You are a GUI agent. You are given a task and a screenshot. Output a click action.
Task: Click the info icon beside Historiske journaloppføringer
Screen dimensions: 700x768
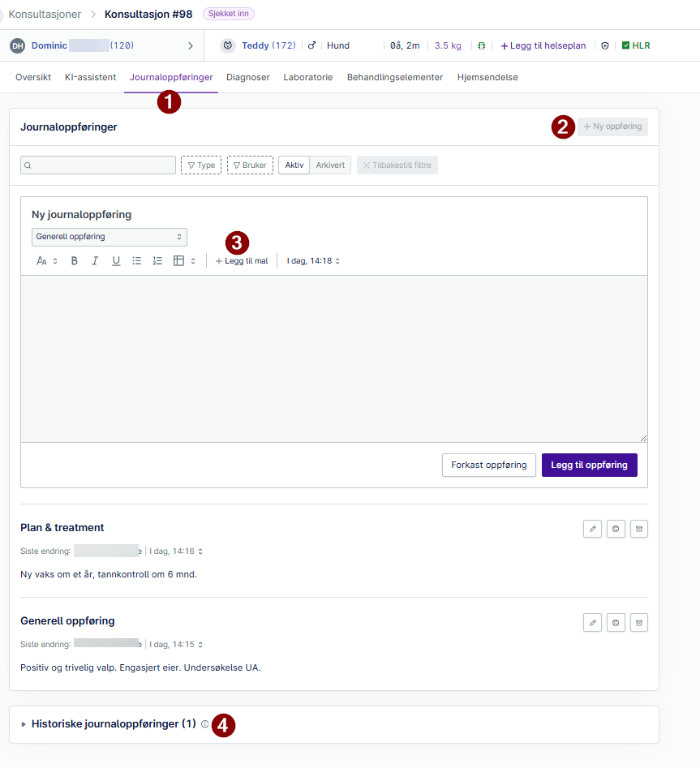pyautogui.click(x=204, y=724)
